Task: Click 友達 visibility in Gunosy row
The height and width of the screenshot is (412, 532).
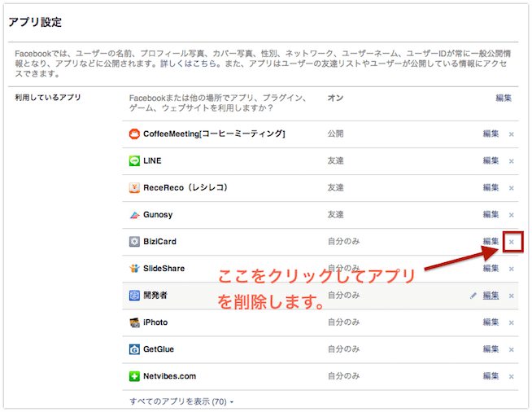Action: pyautogui.click(x=336, y=215)
